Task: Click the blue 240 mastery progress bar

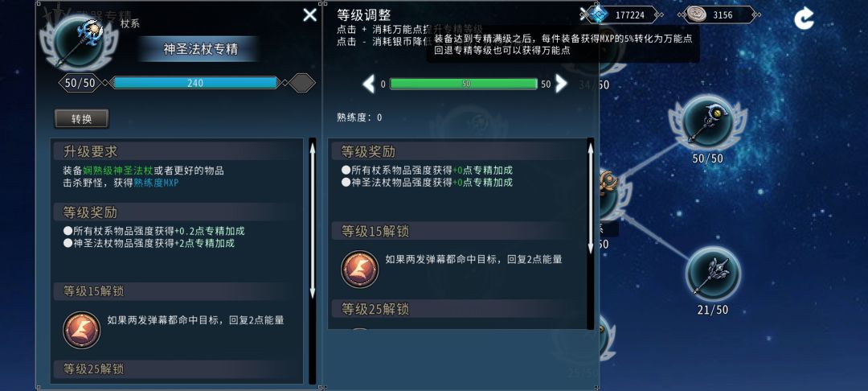Action: 195,83
